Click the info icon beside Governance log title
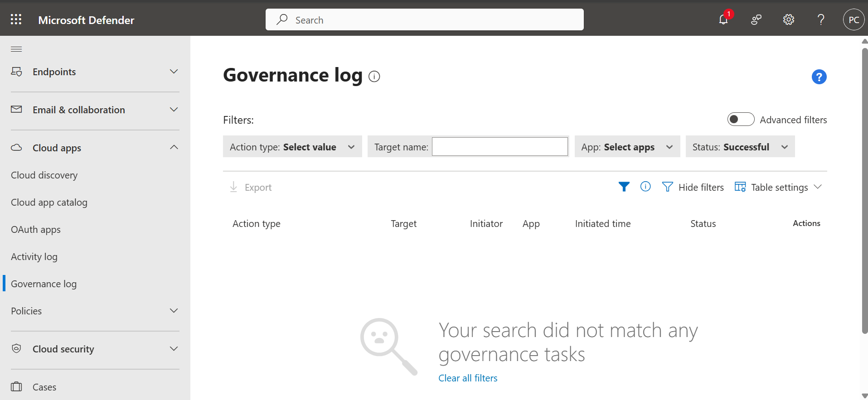 point(374,77)
